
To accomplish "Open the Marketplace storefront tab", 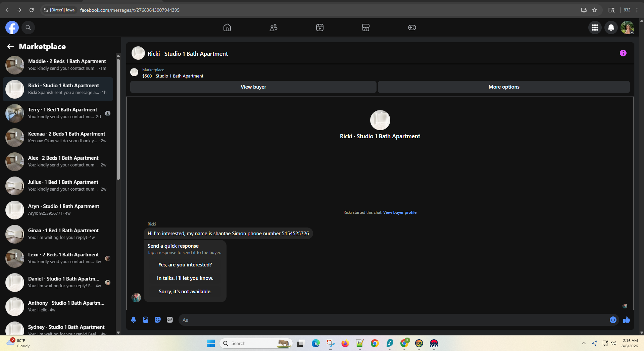I will click(366, 28).
